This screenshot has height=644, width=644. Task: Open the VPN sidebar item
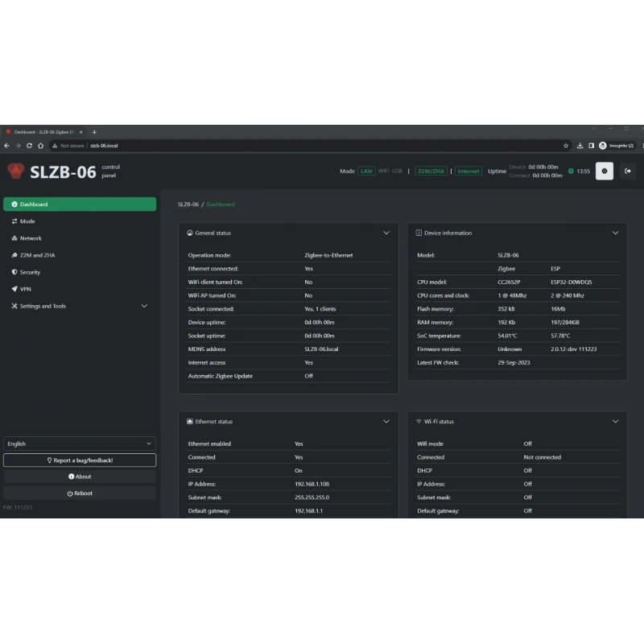[x=25, y=289]
